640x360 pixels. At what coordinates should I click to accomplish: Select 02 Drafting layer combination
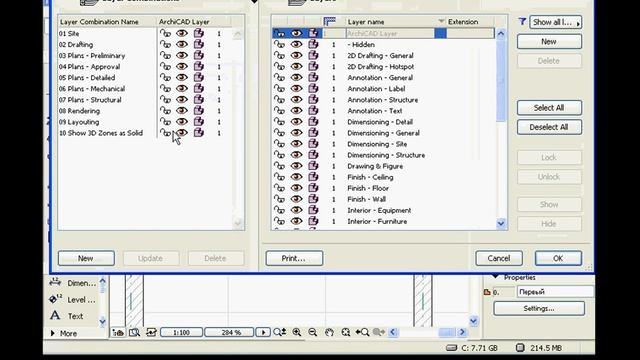point(76,44)
